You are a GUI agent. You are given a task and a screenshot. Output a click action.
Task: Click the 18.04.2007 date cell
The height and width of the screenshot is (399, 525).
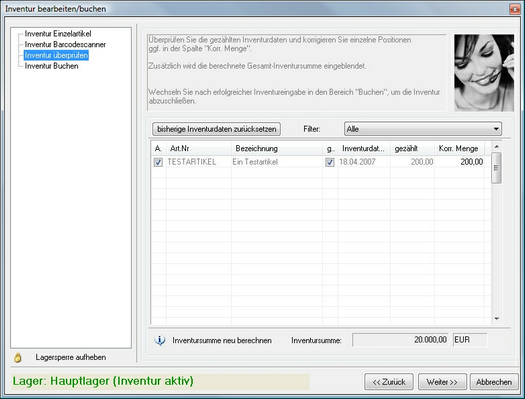coord(364,162)
